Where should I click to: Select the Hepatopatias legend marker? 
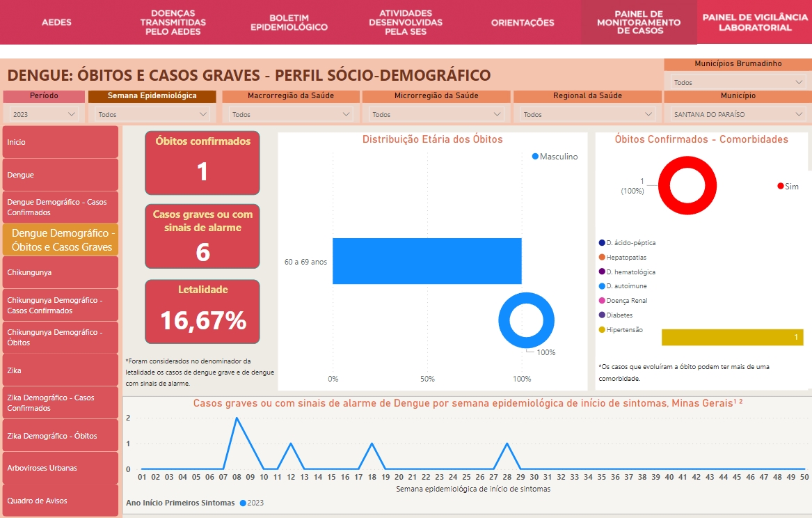pos(601,258)
